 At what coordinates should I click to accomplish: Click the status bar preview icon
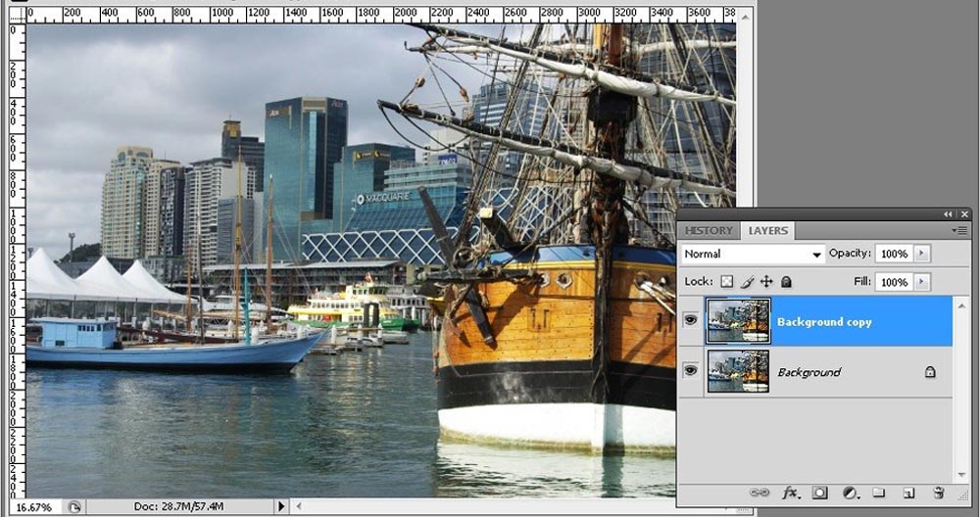(74, 506)
